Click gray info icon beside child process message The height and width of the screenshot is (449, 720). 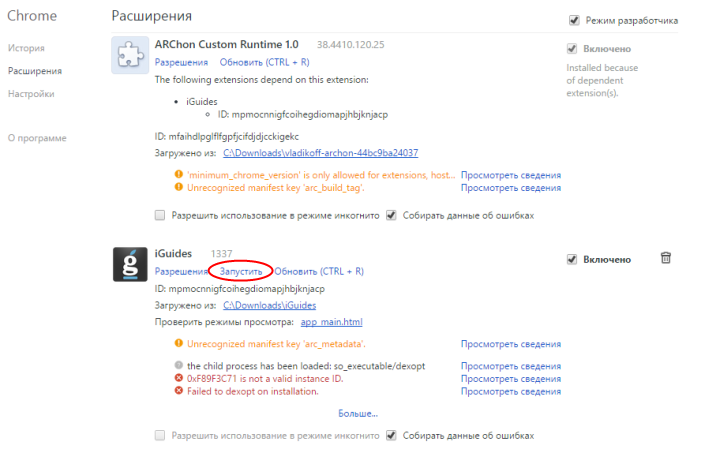179,365
